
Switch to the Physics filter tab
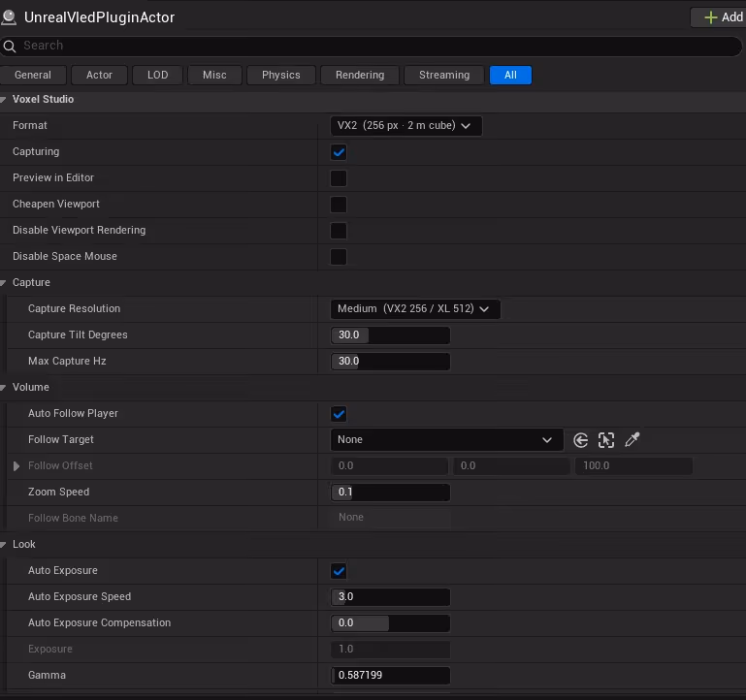point(280,75)
